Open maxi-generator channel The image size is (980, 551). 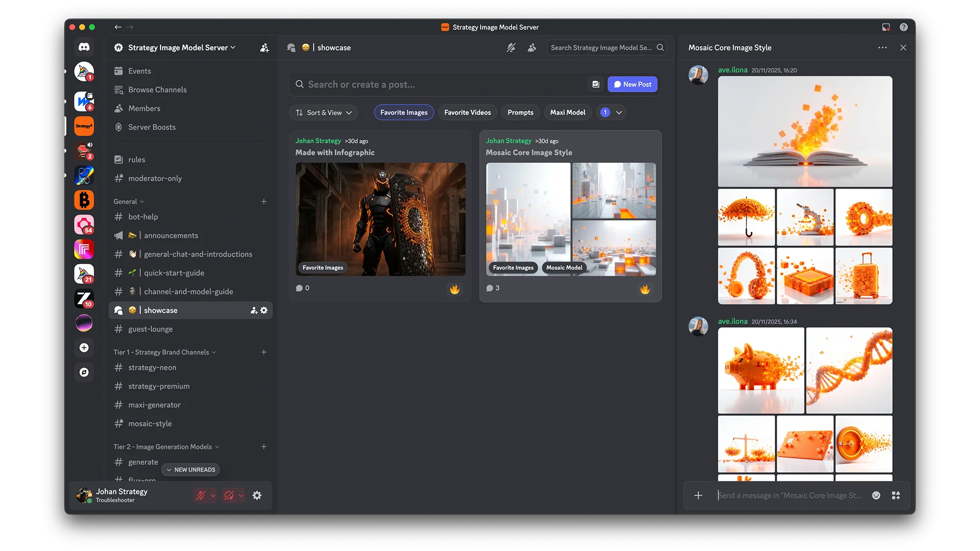point(190,405)
